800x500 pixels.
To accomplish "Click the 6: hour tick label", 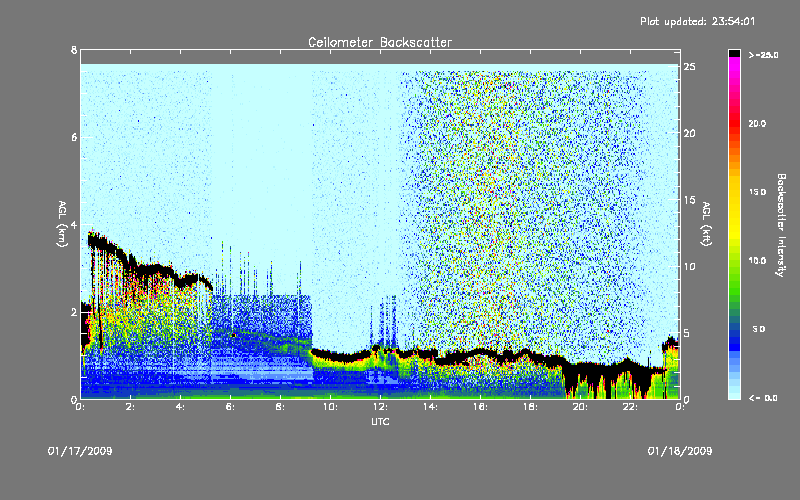I will [231, 407].
